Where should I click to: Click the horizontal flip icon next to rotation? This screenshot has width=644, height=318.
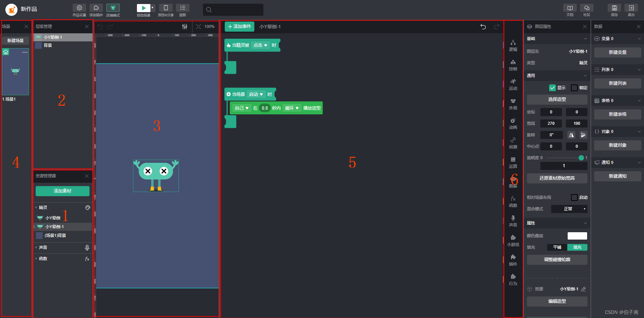pyautogui.click(x=571, y=135)
